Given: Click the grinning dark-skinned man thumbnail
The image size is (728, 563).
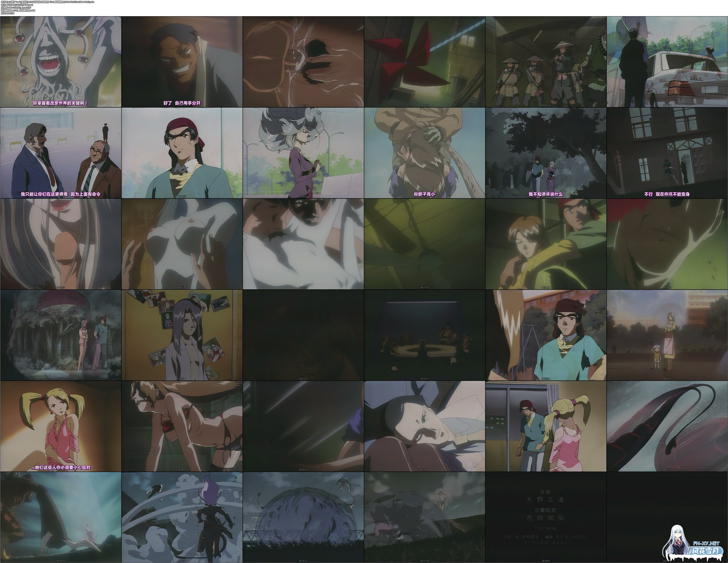Looking at the screenshot, I should pos(182,62).
